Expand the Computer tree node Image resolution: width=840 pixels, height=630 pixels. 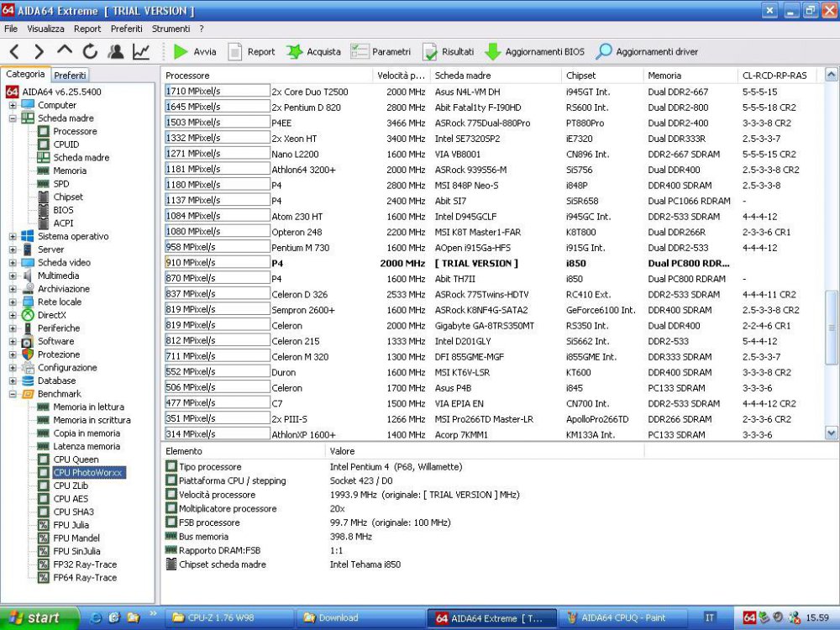coord(13,106)
